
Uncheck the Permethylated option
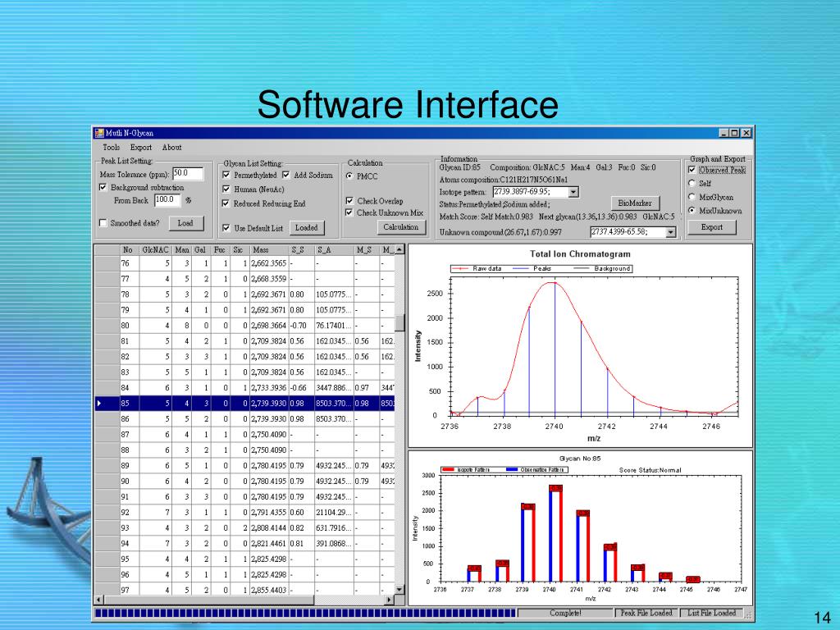click(226, 176)
